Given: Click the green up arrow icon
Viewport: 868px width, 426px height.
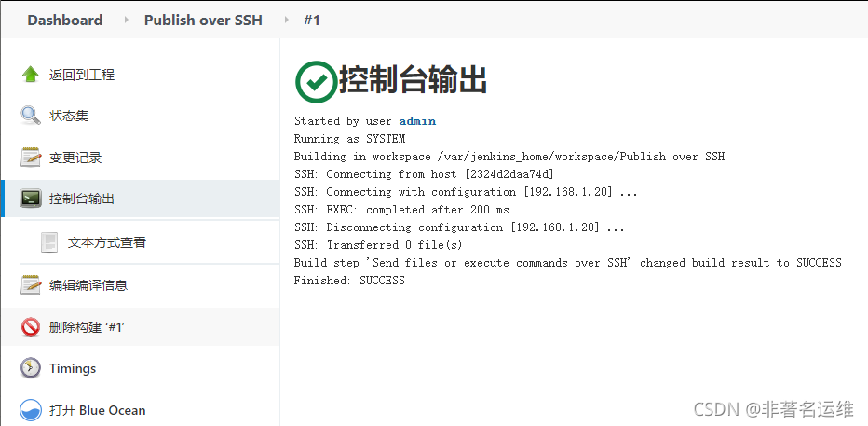Looking at the screenshot, I should click(31, 75).
